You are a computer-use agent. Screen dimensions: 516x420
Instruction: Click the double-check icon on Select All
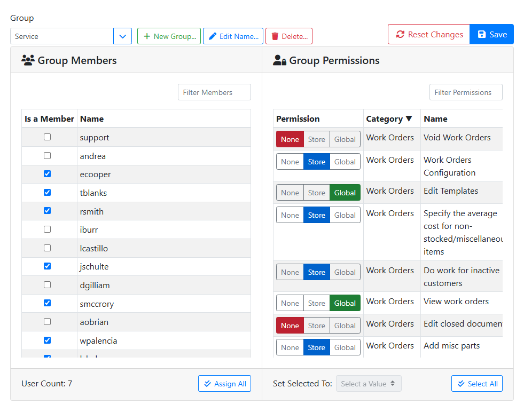pos(461,384)
